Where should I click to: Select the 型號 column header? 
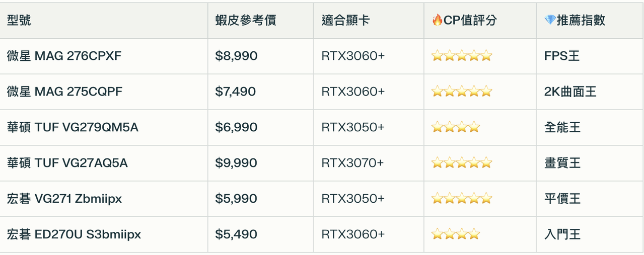point(19,20)
